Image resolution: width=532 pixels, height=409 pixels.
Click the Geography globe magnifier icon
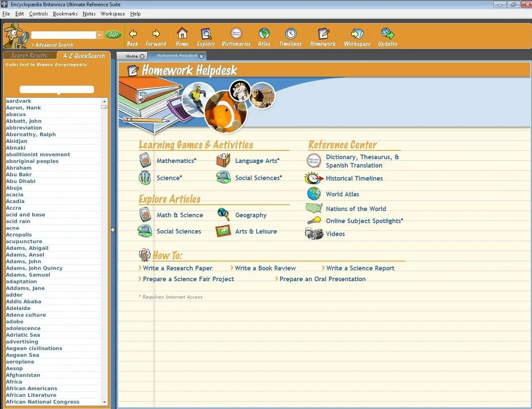coord(224,214)
